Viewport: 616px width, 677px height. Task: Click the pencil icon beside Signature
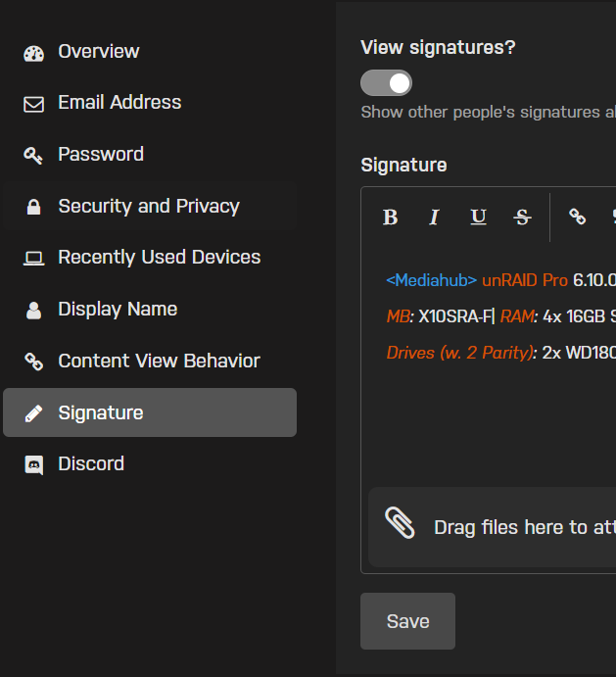tap(33, 413)
